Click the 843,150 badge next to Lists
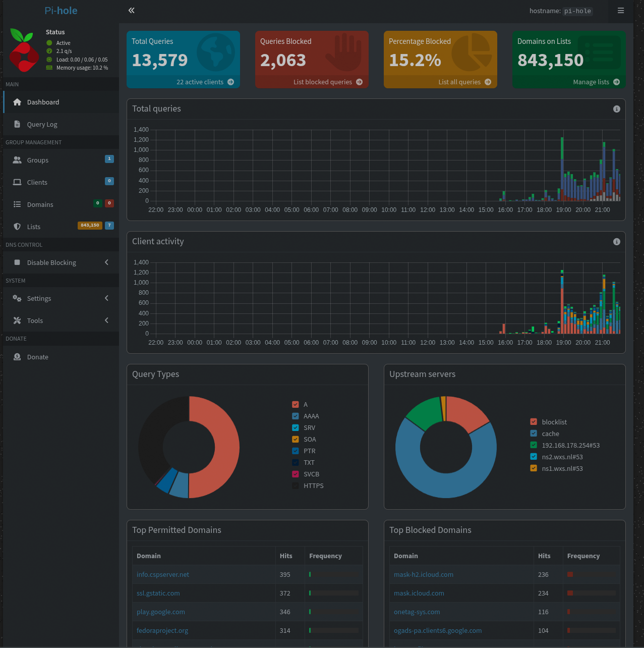The height and width of the screenshot is (648, 644). (x=90, y=226)
